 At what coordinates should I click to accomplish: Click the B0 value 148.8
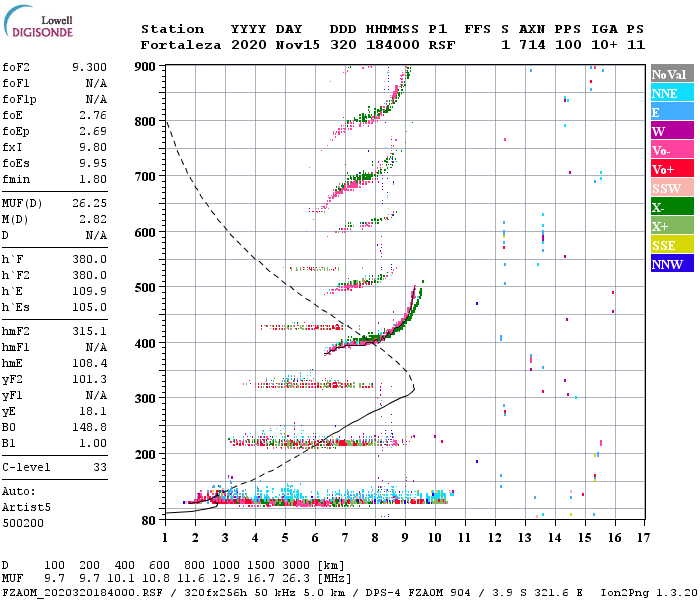pyautogui.click(x=89, y=428)
